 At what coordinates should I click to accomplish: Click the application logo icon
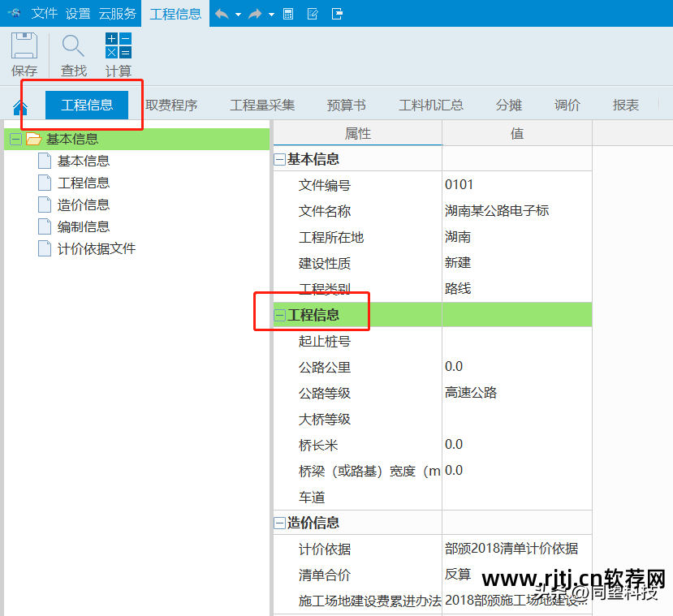click(15, 13)
